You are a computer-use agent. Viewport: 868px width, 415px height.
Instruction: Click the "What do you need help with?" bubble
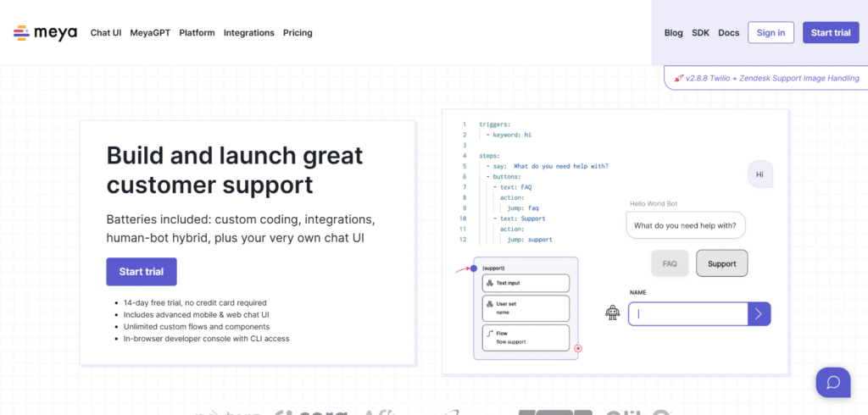685,226
